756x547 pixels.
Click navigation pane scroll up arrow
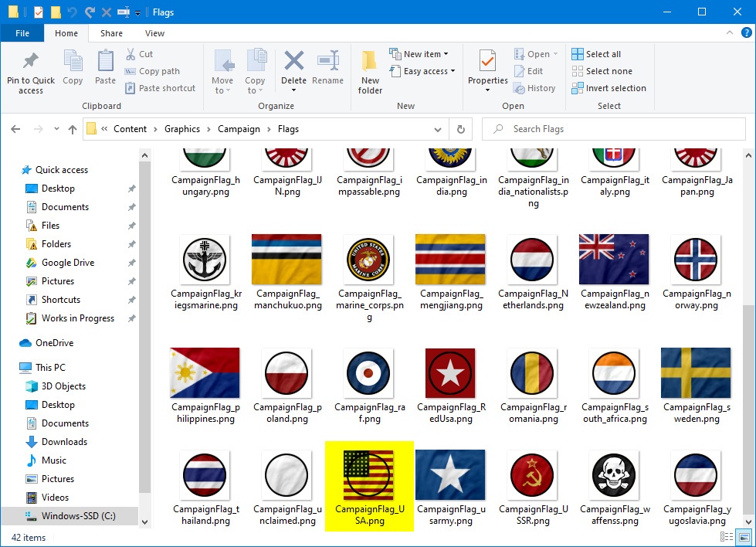pos(144,156)
